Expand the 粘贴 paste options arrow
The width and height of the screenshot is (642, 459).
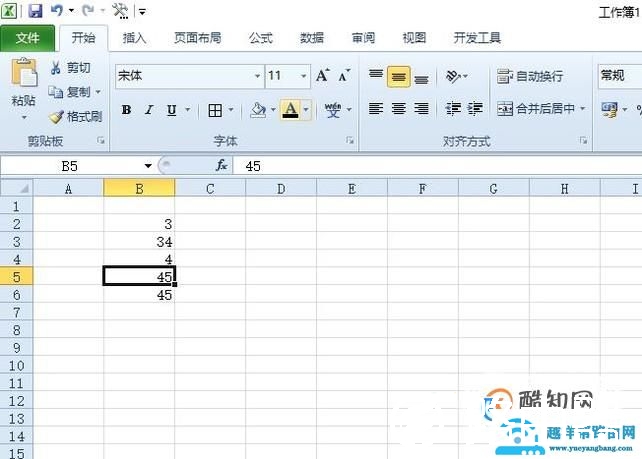tap(24, 118)
